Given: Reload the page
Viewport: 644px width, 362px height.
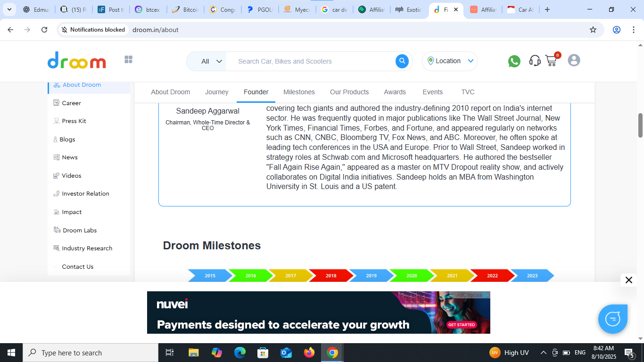Looking at the screenshot, I should (x=44, y=30).
